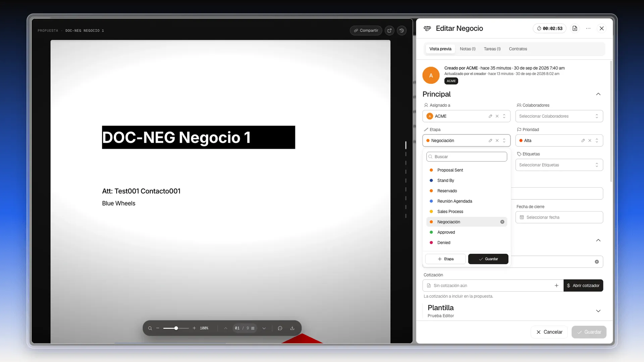Go to previous page with up arrow
644x362 pixels.
click(x=226, y=328)
